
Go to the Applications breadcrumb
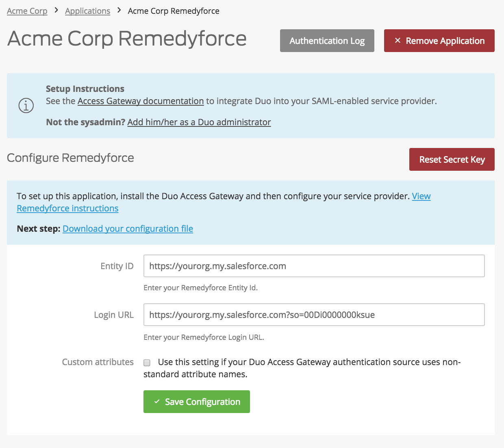click(x=87, y=11)
